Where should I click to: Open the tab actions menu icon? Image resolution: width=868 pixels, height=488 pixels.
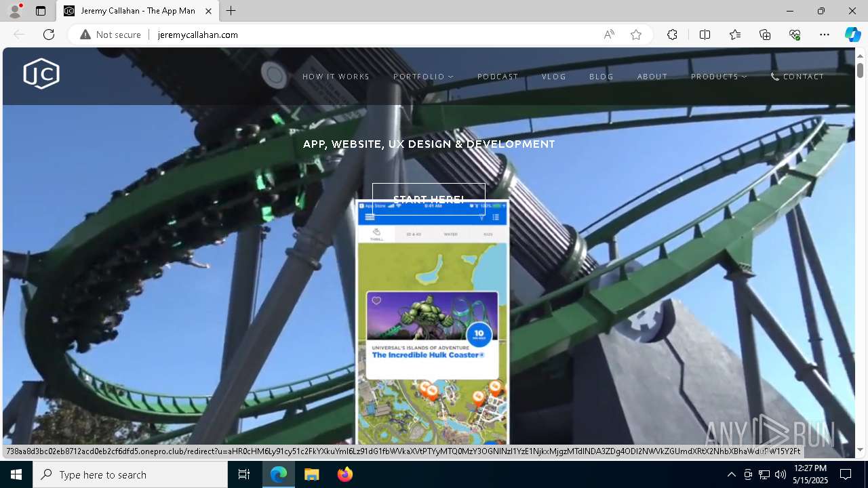[x=41, y=11]
